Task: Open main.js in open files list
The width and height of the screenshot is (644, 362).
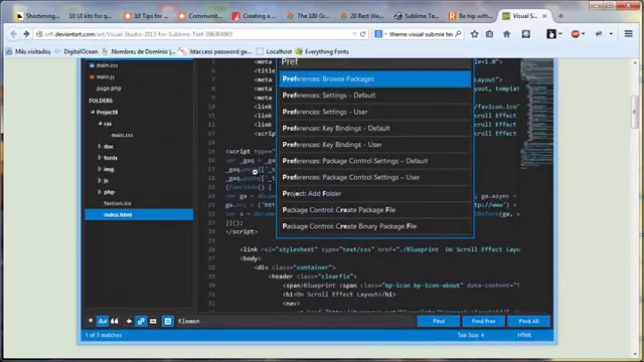Action: point(105,76)
